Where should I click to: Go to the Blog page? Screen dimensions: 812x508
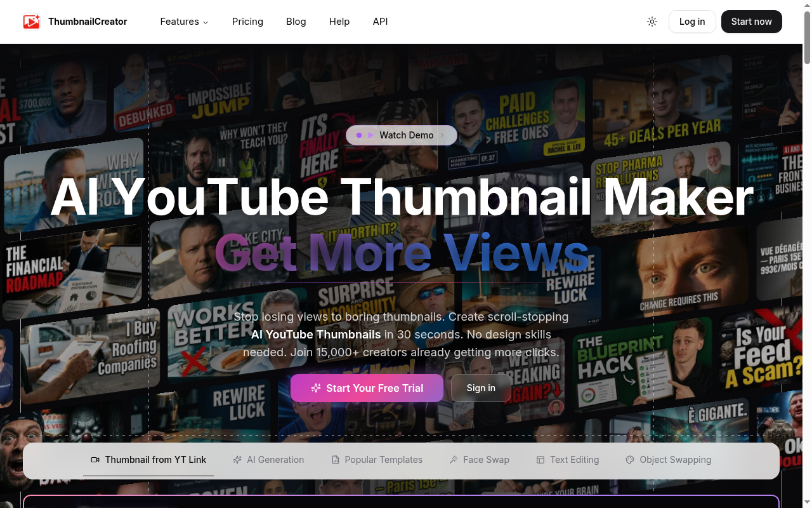pyautogui.click(x=296, y=22)
